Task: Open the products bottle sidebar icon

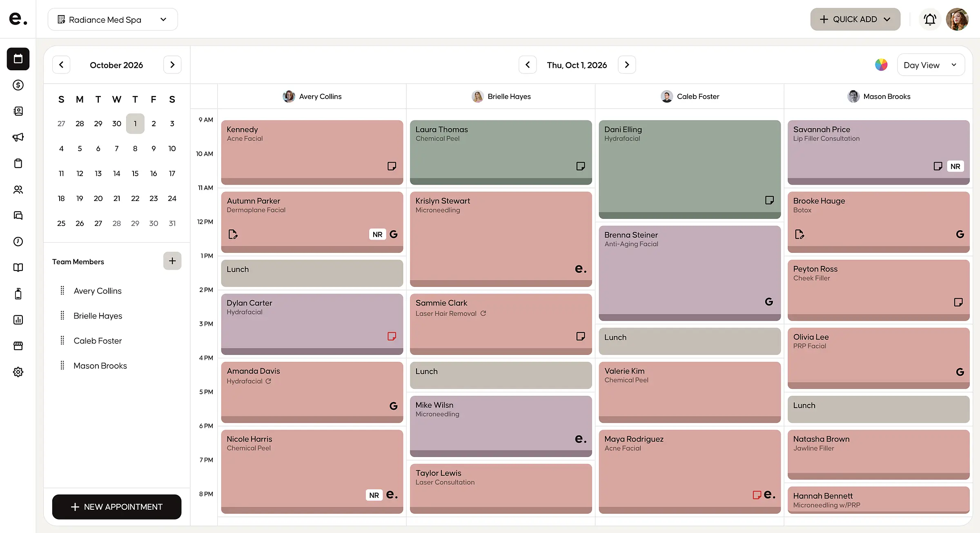Action: point(18,294)
